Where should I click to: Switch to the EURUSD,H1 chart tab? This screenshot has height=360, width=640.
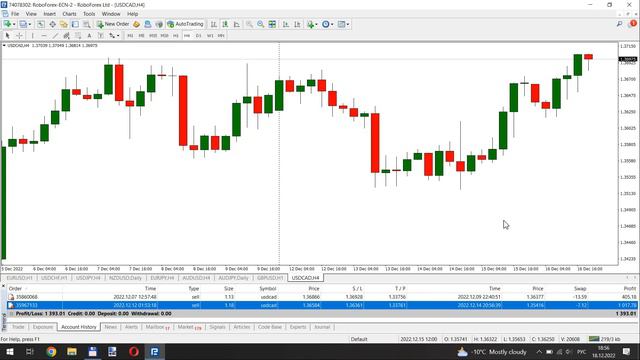[x=19, y=278]
